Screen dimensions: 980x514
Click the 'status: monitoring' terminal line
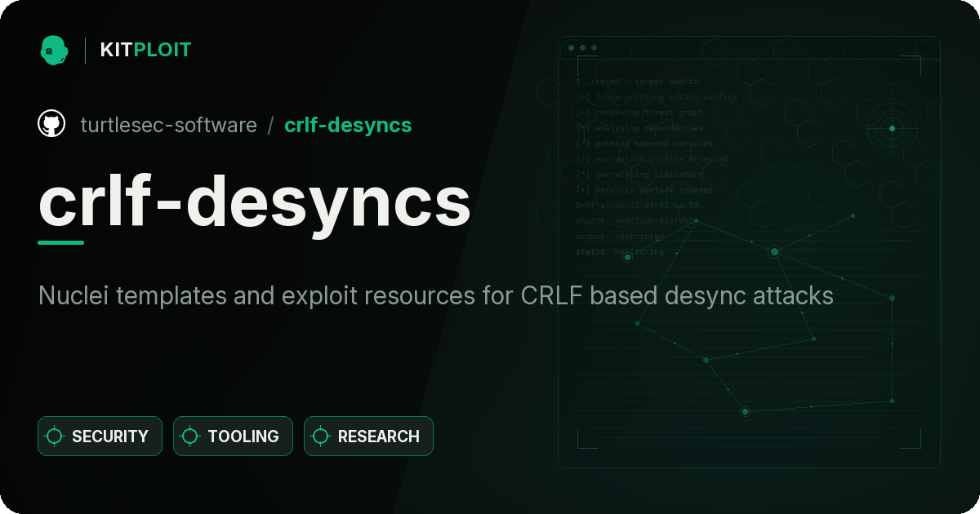coord(620,252)
